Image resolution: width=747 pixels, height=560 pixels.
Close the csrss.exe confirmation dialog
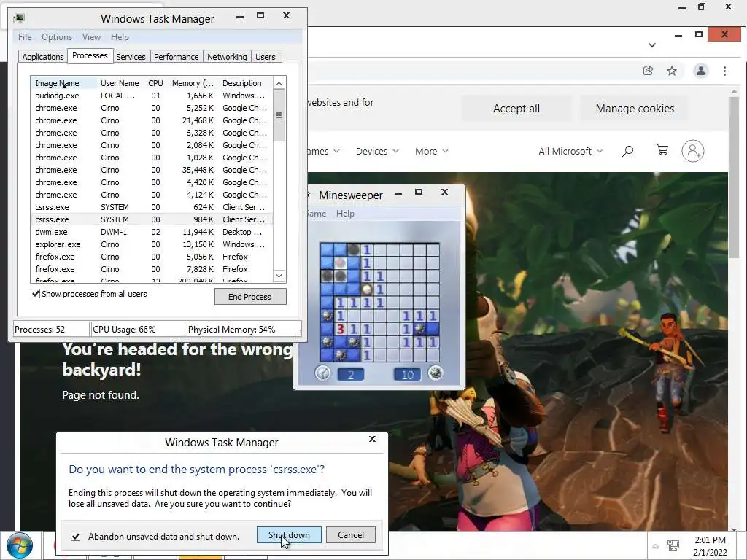tap(373, 439)
